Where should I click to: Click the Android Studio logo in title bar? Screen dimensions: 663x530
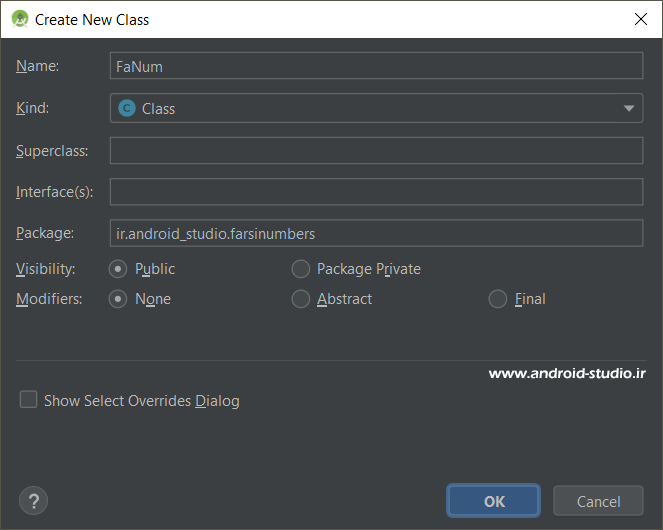19,19
